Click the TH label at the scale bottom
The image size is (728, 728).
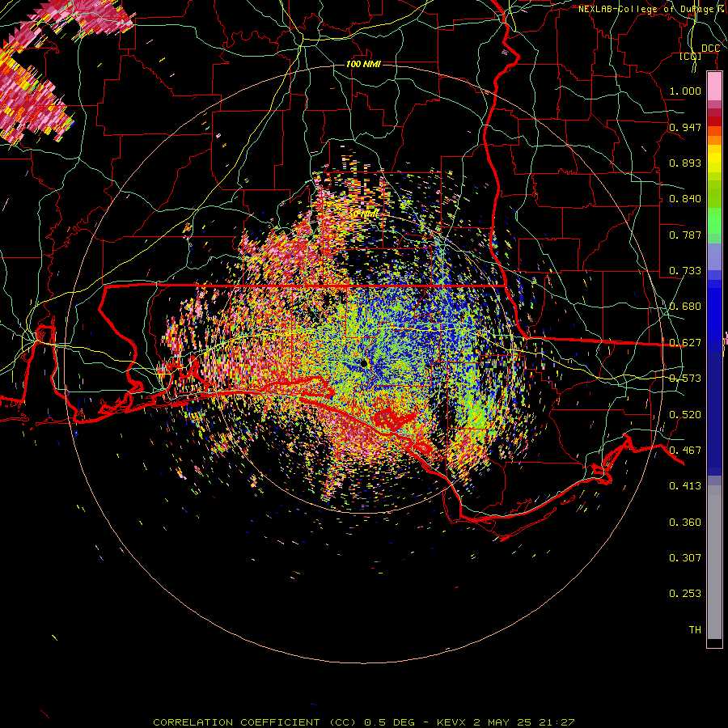(x=695, y=630)
